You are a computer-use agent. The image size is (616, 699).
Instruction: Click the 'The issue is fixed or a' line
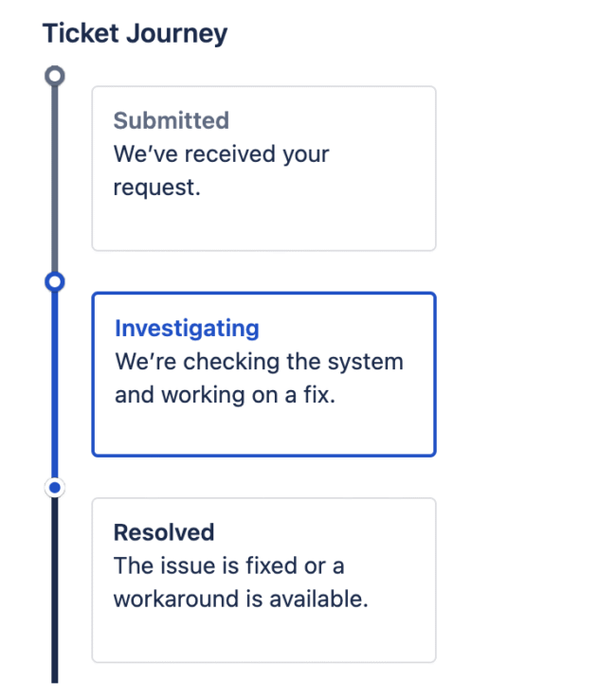pos(228,566)
